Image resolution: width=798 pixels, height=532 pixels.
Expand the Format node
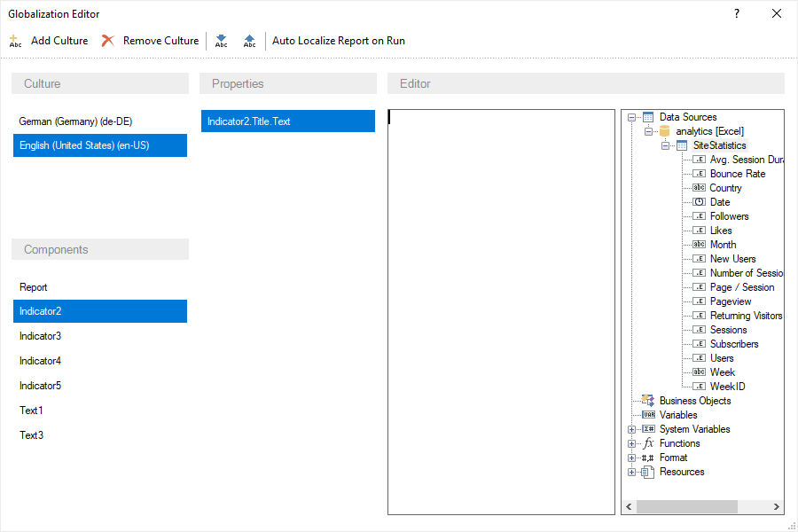(631, 458)
